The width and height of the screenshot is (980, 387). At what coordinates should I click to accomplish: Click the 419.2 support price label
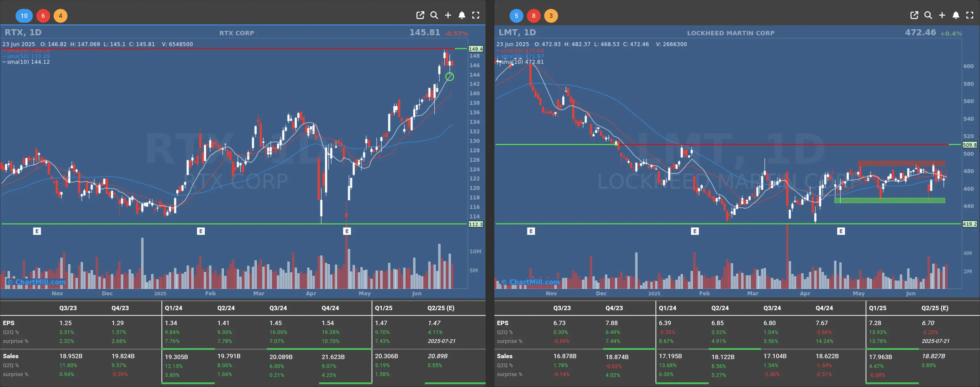969,224
